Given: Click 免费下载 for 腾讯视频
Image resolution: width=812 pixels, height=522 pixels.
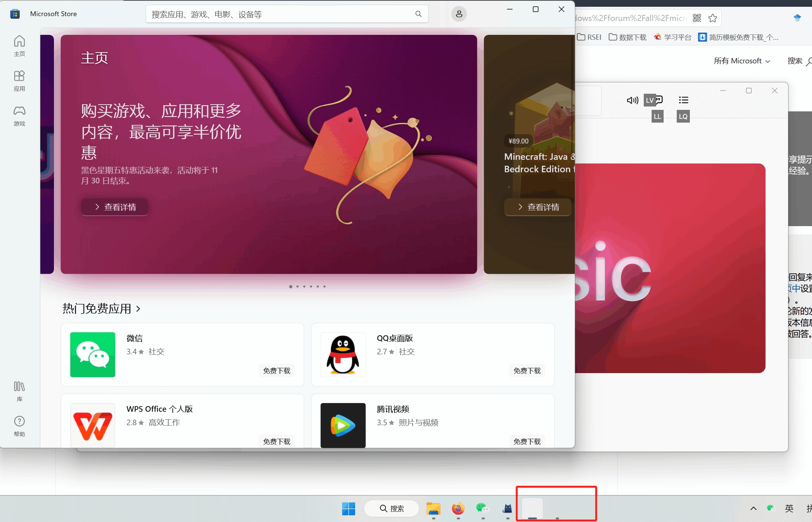Looking at the screenshot, I should (527, 441).
